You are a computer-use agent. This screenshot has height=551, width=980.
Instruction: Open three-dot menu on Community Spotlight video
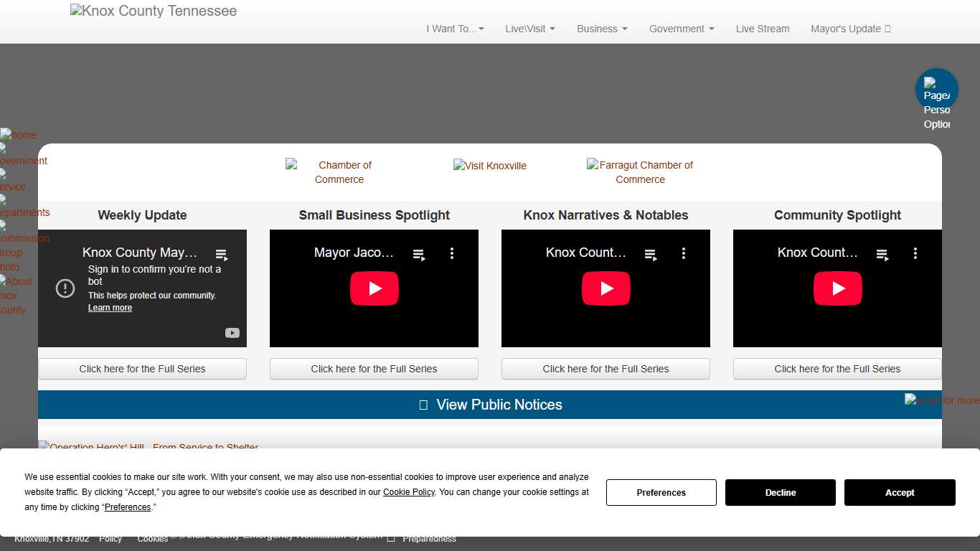(915, 253)
